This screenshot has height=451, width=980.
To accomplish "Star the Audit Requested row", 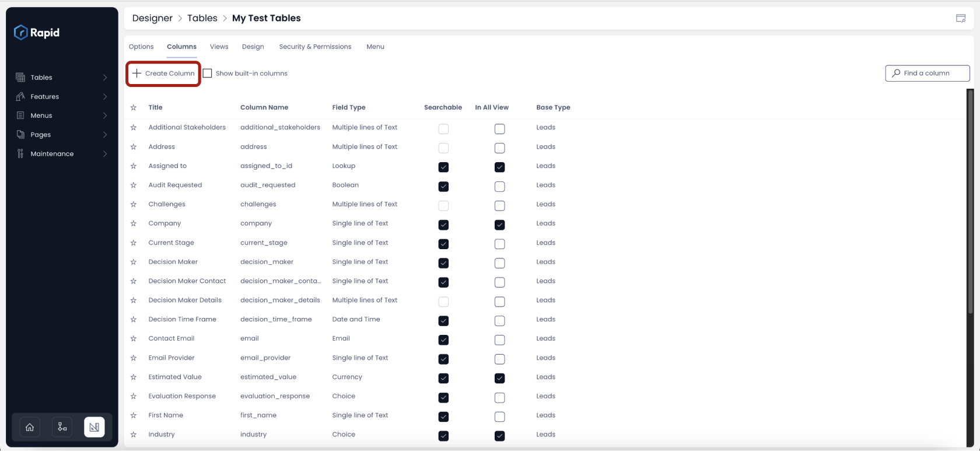I will [134, 185].
